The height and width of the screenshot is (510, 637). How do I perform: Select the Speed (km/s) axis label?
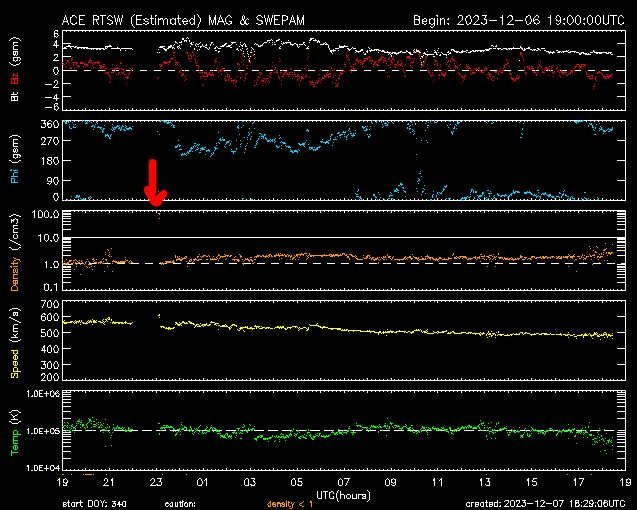click(x=16, y=340)
